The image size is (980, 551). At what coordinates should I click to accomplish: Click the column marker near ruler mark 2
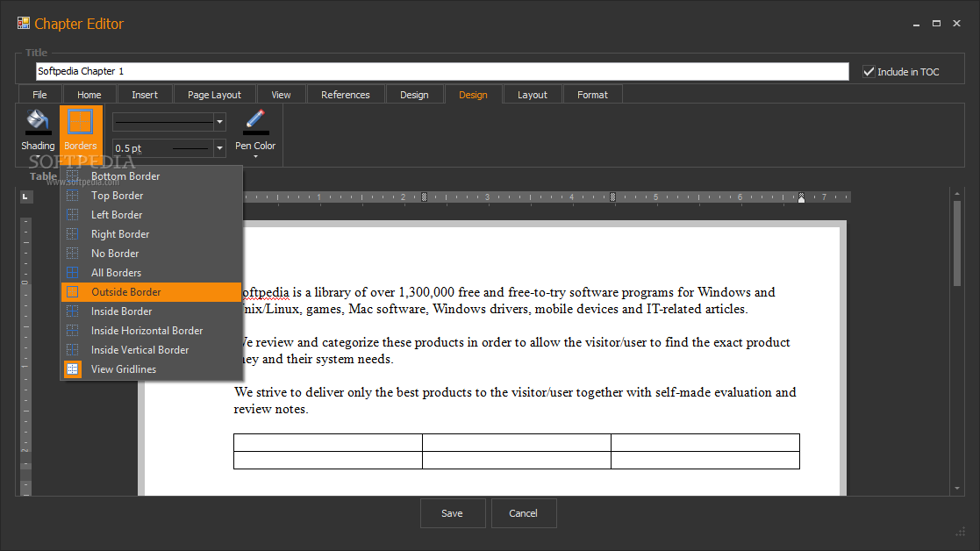[x=424, y=197]
